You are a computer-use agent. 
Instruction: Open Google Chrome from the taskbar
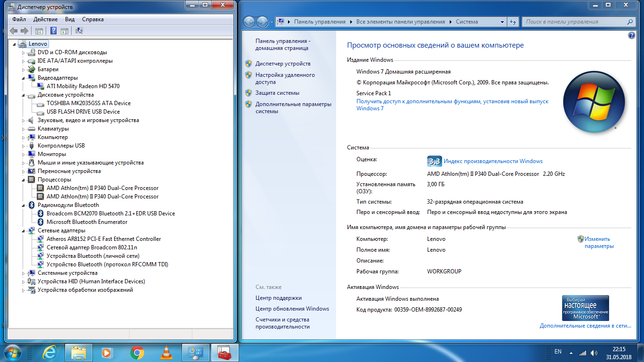pos(137,352)
